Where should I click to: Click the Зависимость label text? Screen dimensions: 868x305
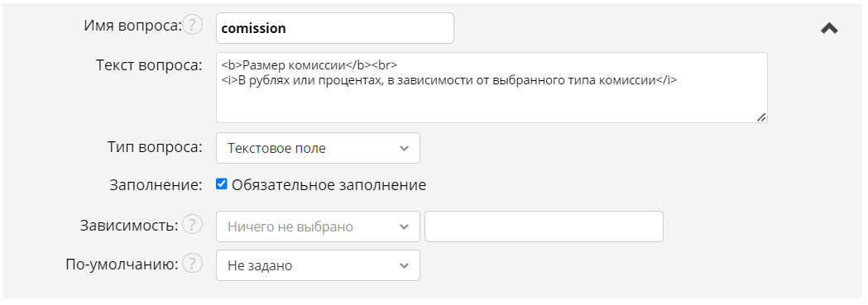coord(130,226)
